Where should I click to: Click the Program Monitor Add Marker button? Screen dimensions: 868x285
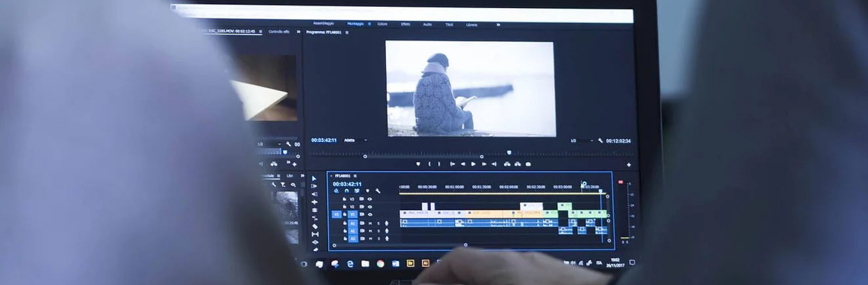coord(418,164)
